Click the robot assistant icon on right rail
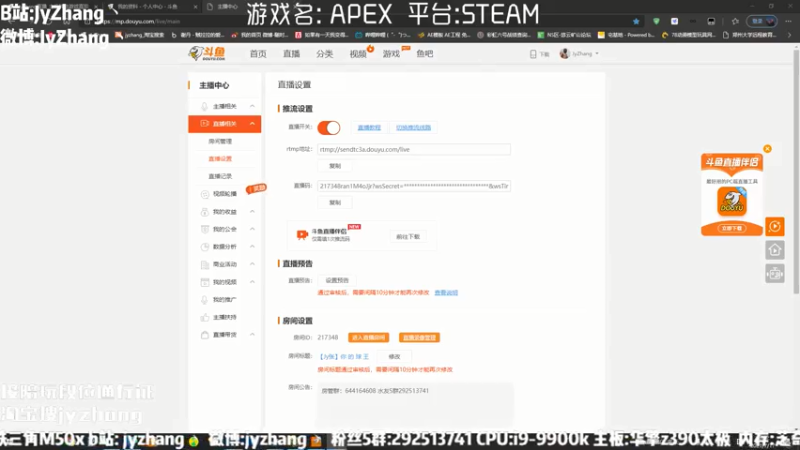This screenshot has height=450, width=800. point(774,274)
